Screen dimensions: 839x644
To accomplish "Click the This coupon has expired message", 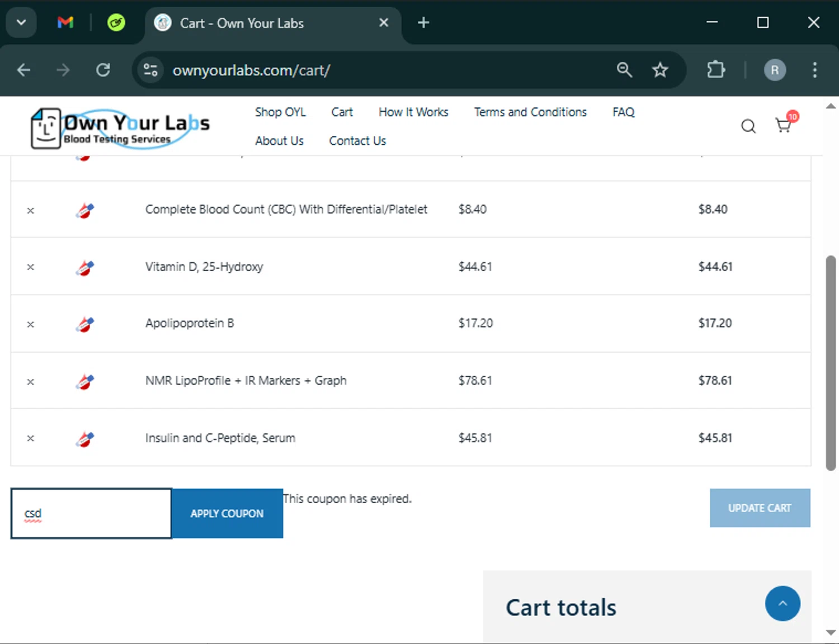I will (347, 499).
